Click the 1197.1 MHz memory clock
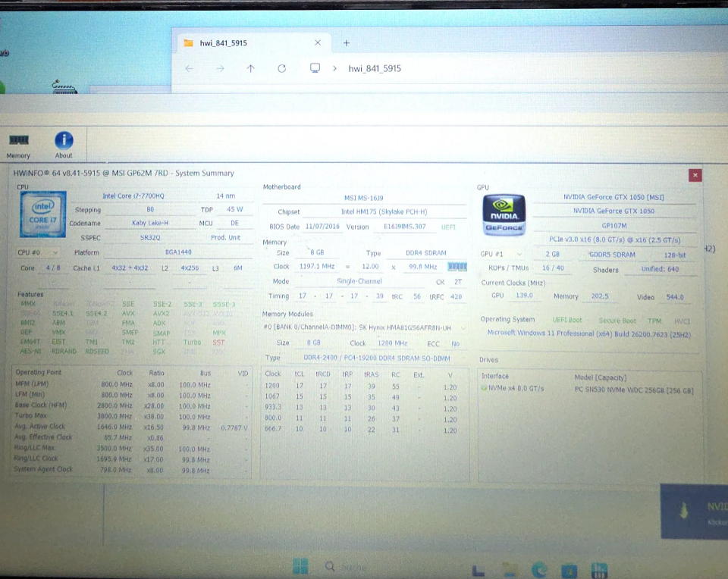This screenshot has width=728, height=579. click(x=317, y=267)
